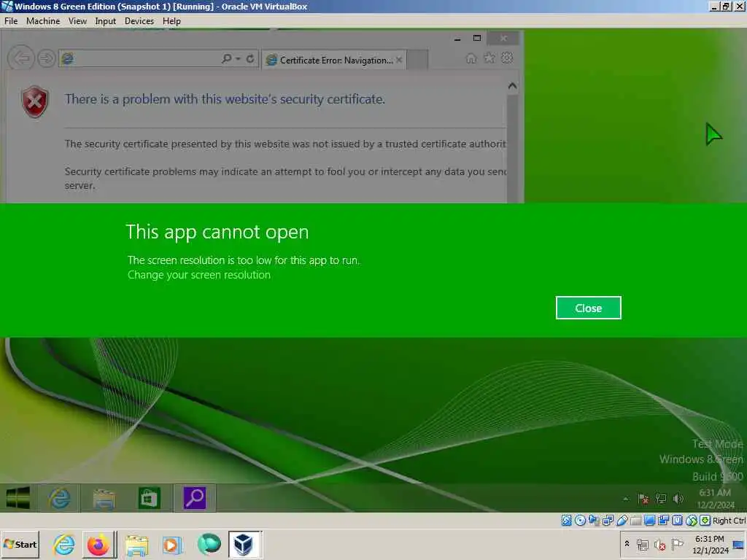
Task: Open the VirtualBox Devices menu
Action: [139, 21]
